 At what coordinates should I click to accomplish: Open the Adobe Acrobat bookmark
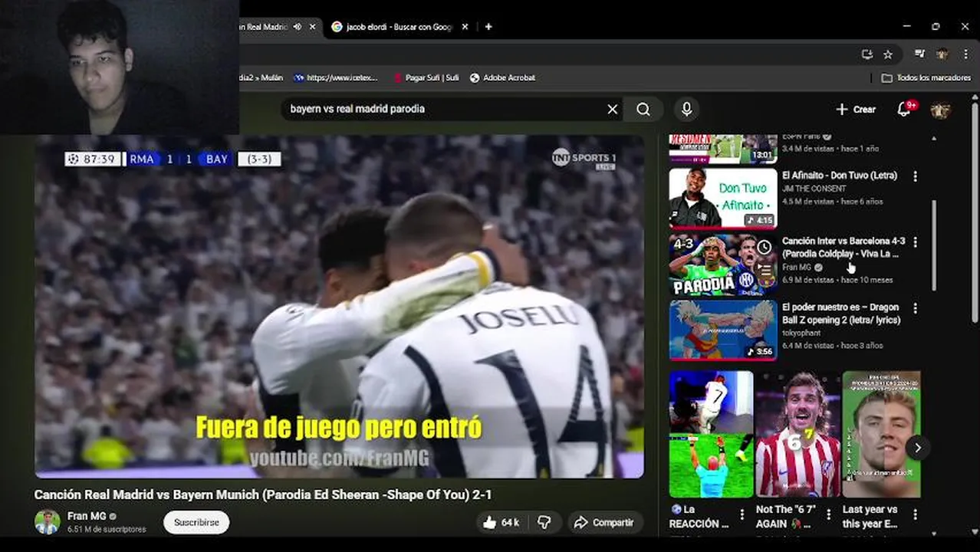point(502,77)
